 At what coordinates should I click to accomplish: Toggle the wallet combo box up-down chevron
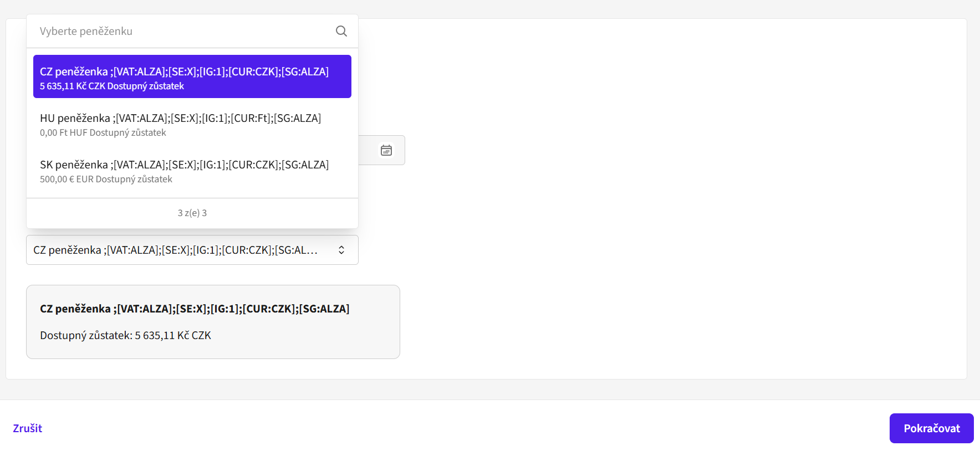[x=341, y=250]
